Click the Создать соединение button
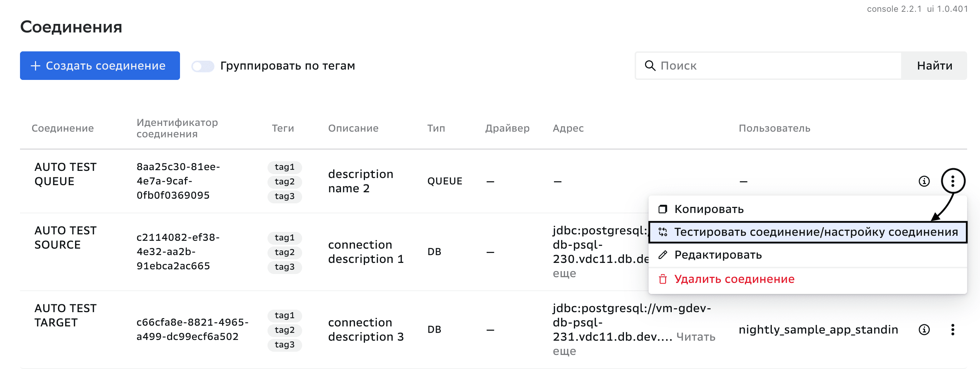The image size is (980, 371). click(100, 66)
